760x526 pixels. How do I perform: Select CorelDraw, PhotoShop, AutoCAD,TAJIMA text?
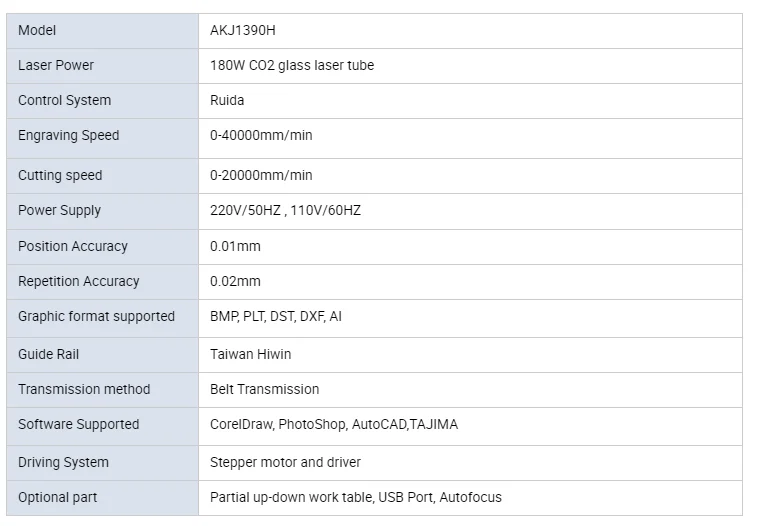(334, 424)
